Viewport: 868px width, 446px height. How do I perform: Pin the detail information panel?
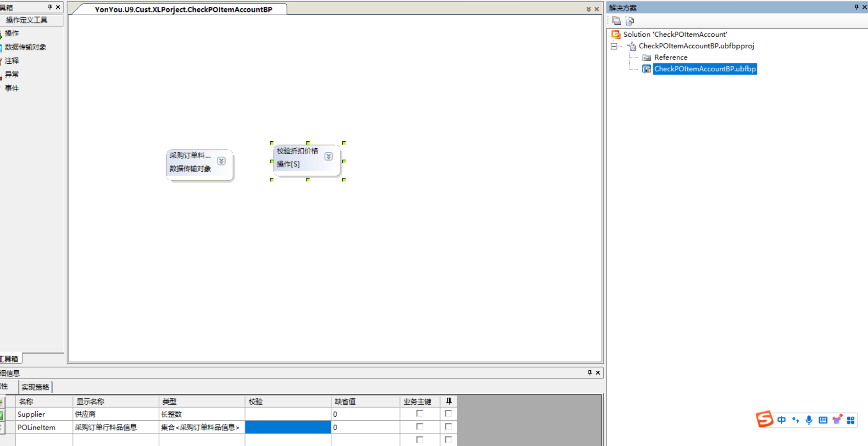click(x=590, y=373)
